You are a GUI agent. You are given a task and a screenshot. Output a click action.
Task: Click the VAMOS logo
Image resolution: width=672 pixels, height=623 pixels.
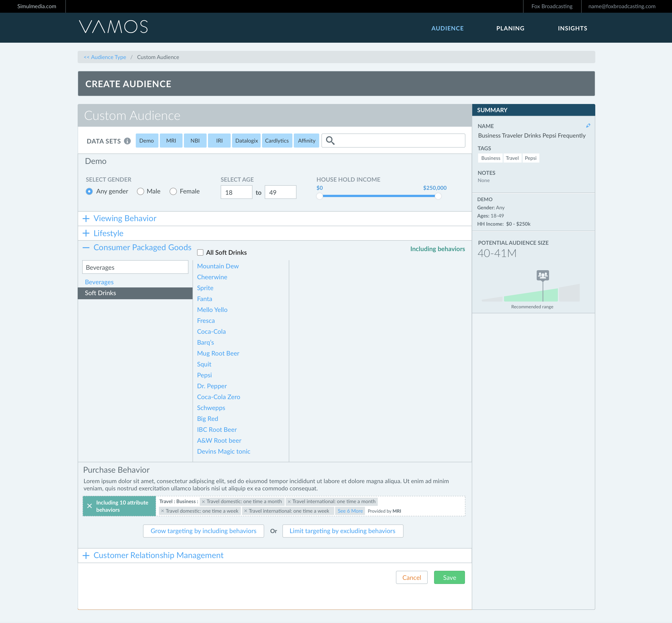pos(113,27)
